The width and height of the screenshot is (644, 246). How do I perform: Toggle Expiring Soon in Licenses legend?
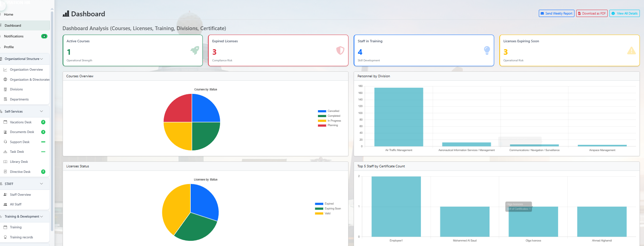(x=328, y=209)
